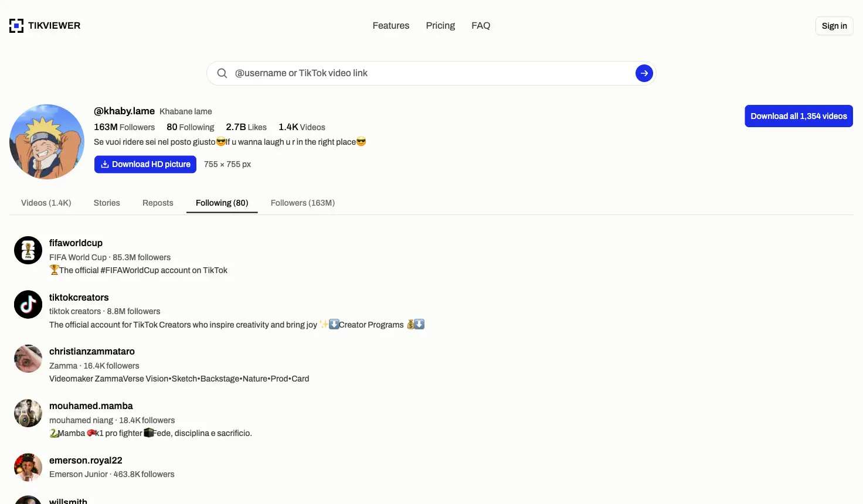The image size is (863, 504).
Task: Open the Followers (163M) tab
Action: tap(303, 203)
